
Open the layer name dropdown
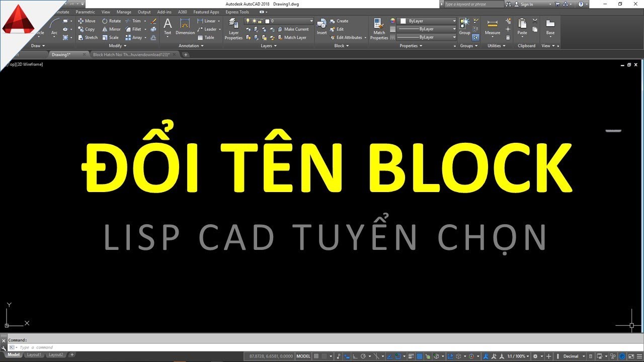pos(279,21)
